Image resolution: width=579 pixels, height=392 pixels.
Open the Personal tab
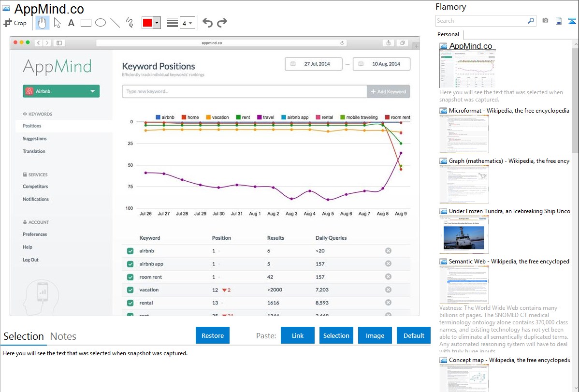tap(448, 34)
